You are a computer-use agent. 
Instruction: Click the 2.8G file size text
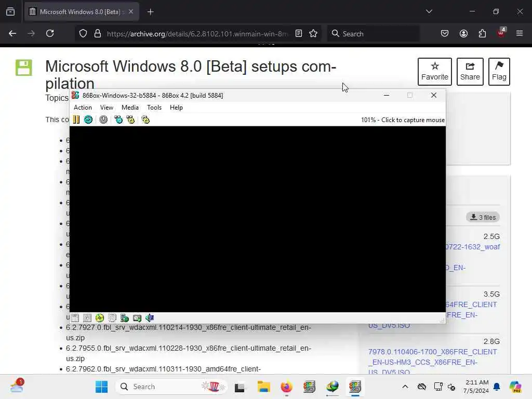(x=491, y=341)
